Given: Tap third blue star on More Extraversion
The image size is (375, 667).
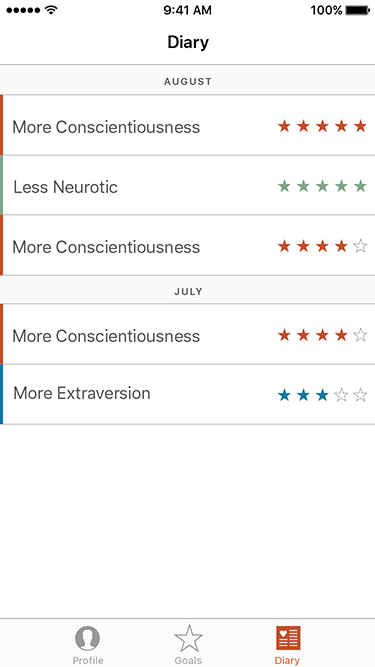Looking at the screenshot, I should point(322,395).
